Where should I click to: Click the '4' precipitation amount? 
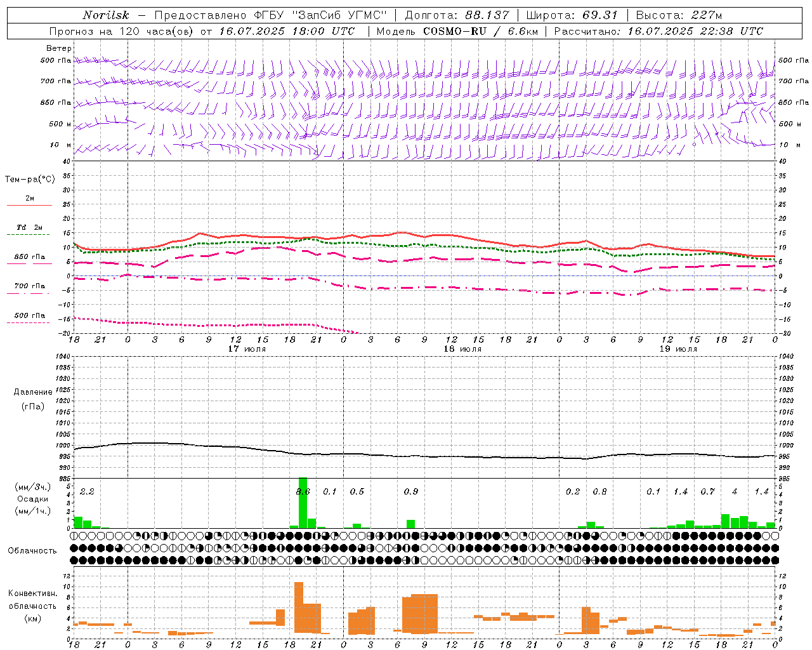click(x=735, y=491)
